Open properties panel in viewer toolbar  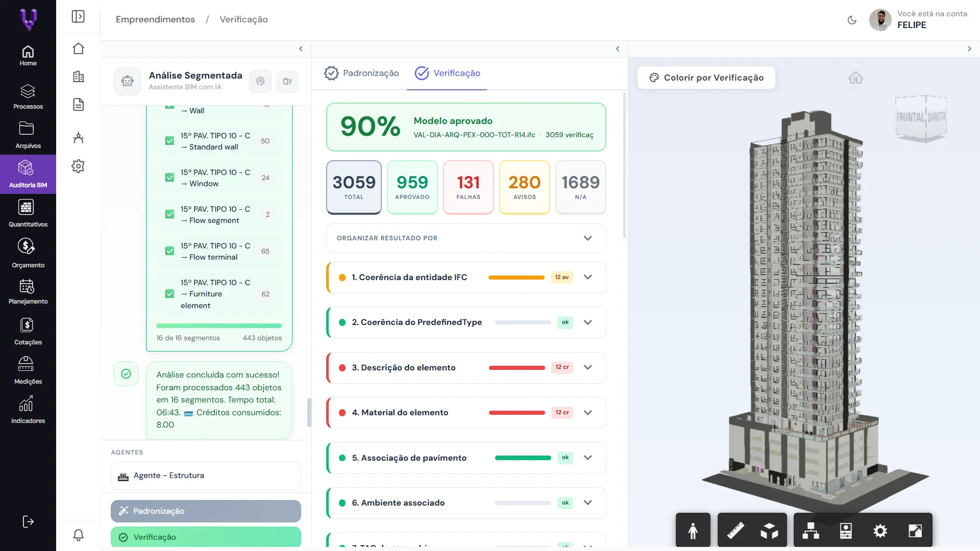(x=846, y=531)
